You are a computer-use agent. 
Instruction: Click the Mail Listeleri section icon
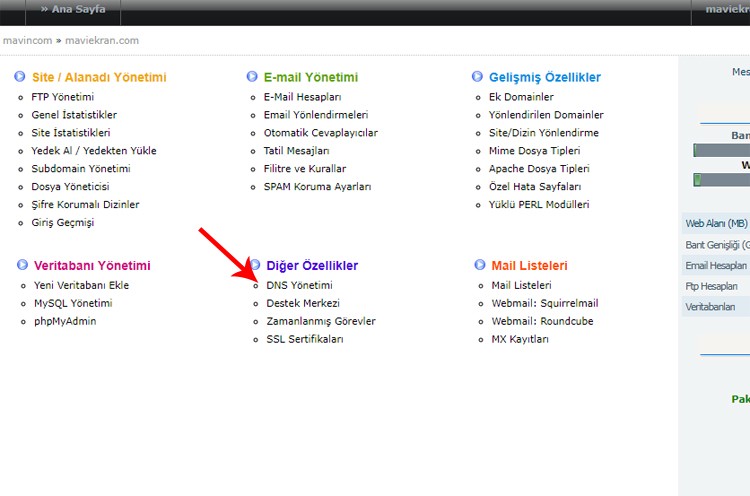click(480, 265)
